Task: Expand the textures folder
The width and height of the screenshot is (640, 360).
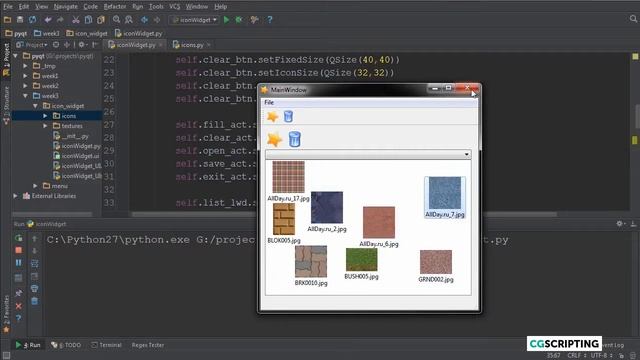Action: 45,126
